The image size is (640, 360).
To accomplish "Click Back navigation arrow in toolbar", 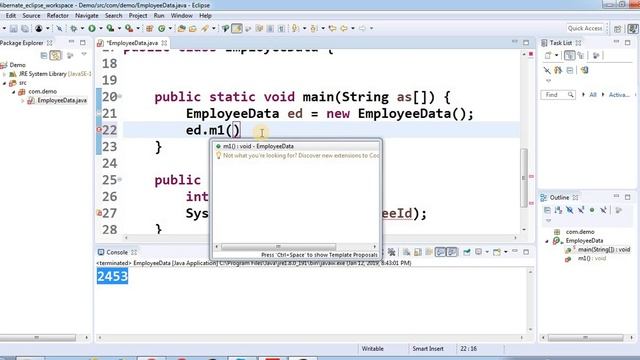I will [x=344, y=29].
